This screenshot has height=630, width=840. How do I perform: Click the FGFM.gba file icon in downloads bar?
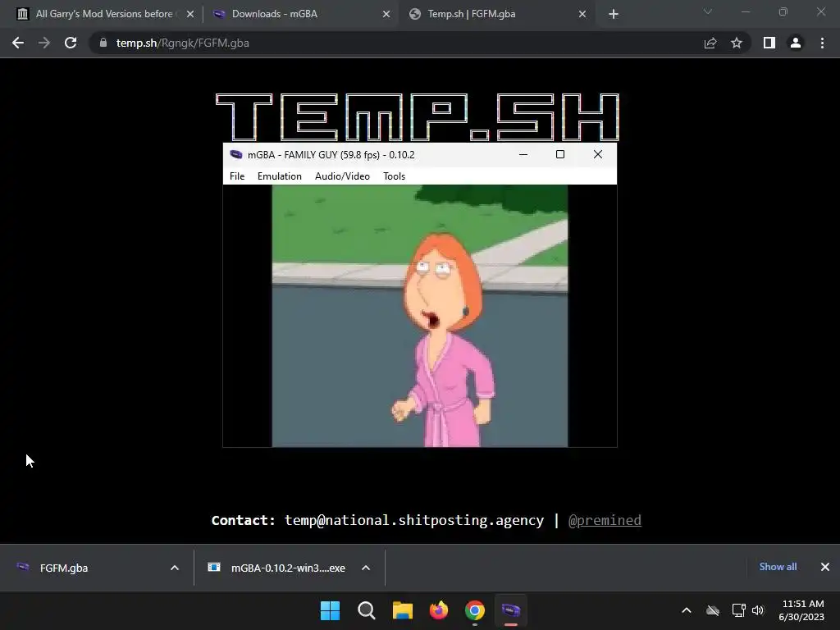coord(22,567)
